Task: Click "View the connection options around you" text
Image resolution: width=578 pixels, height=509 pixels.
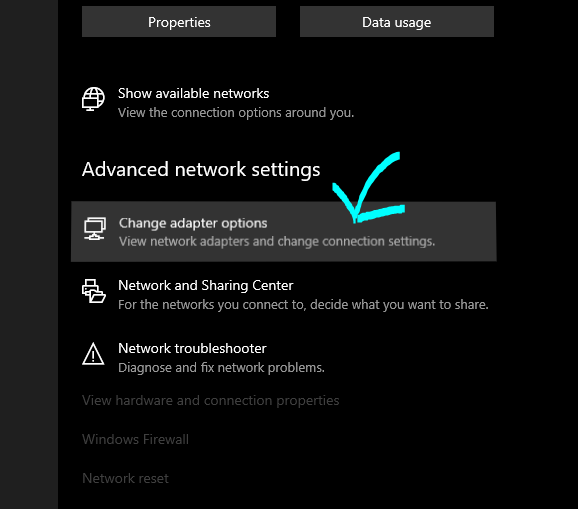Action: 236,112
